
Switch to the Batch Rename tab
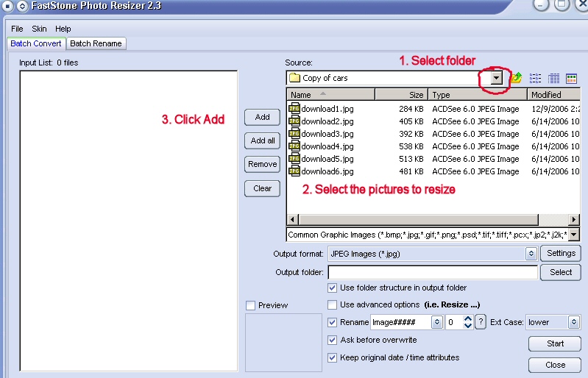[96, 43]
